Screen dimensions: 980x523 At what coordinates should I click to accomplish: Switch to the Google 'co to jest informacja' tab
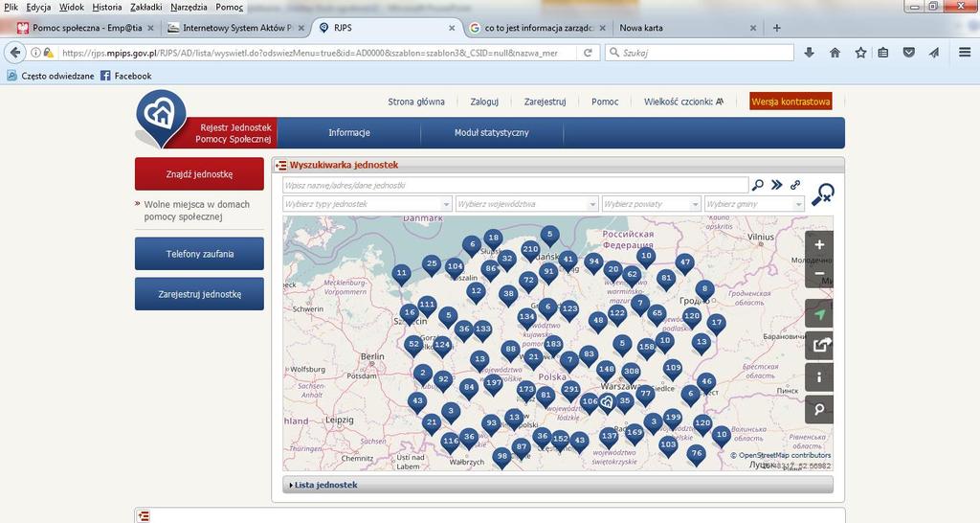[x=538, y=28]
